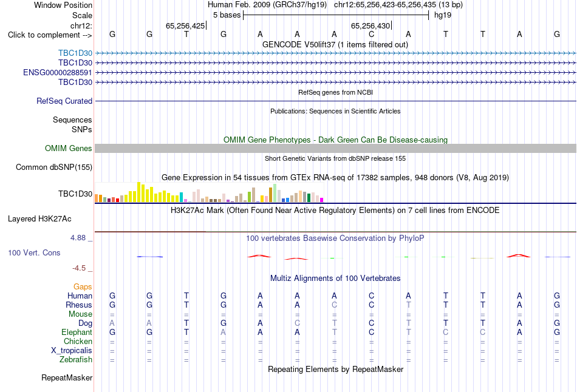The image size is (577, 392).
Task: Click the chr12:65,256,423-65,256,435 position text
Action: point(398,5)
